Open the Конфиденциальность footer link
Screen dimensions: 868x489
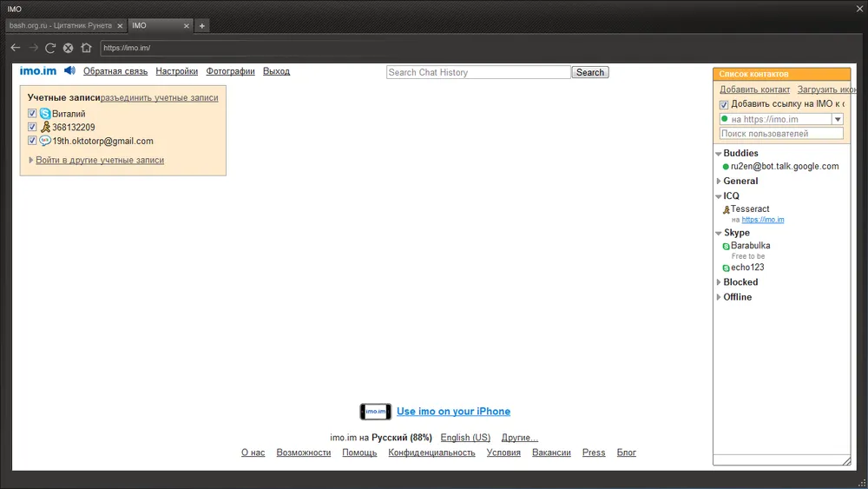pyautogui.click(x=431, y=453)
